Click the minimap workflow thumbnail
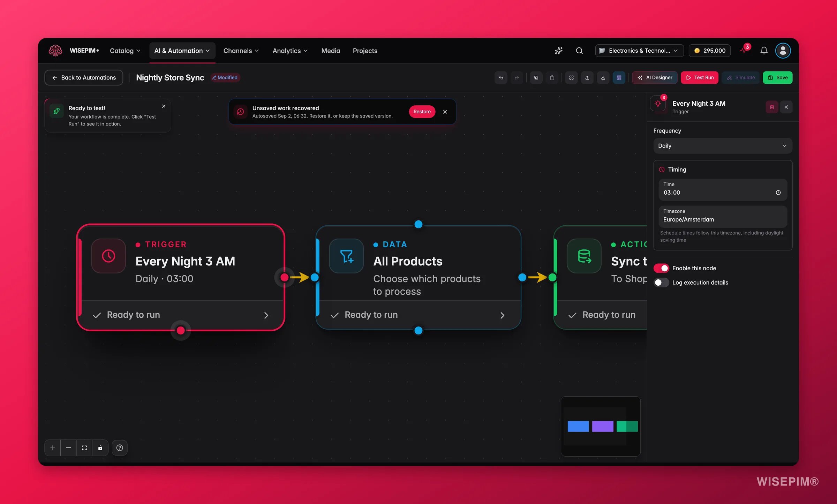The width and height of the screenshot is (837, 504). point(601,426)
